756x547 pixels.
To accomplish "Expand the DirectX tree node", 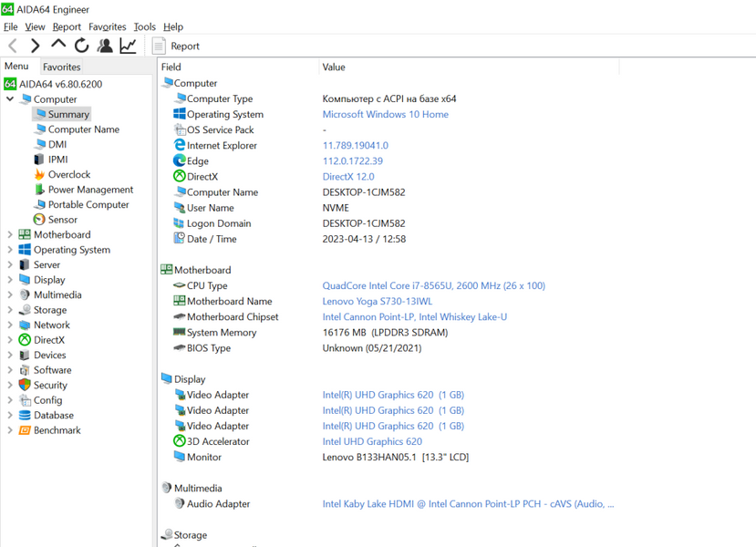I will tap(10, 340).
